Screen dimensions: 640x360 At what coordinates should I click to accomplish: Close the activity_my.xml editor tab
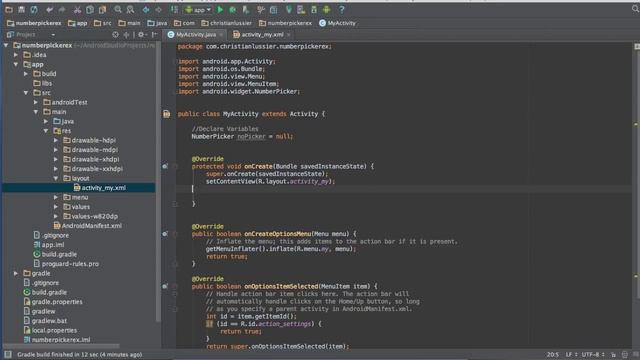tap(288, 35)
